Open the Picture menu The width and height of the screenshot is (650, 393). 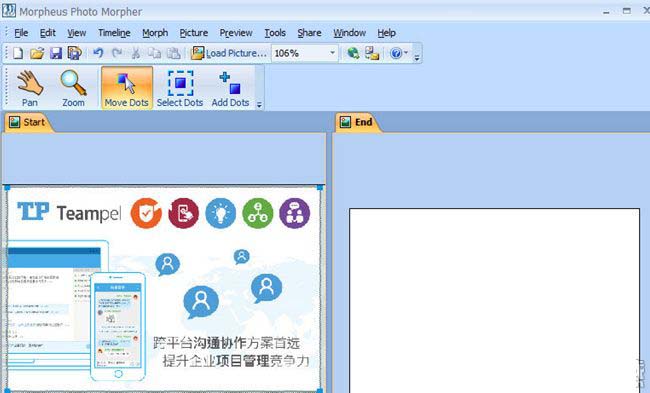point(194,33)
